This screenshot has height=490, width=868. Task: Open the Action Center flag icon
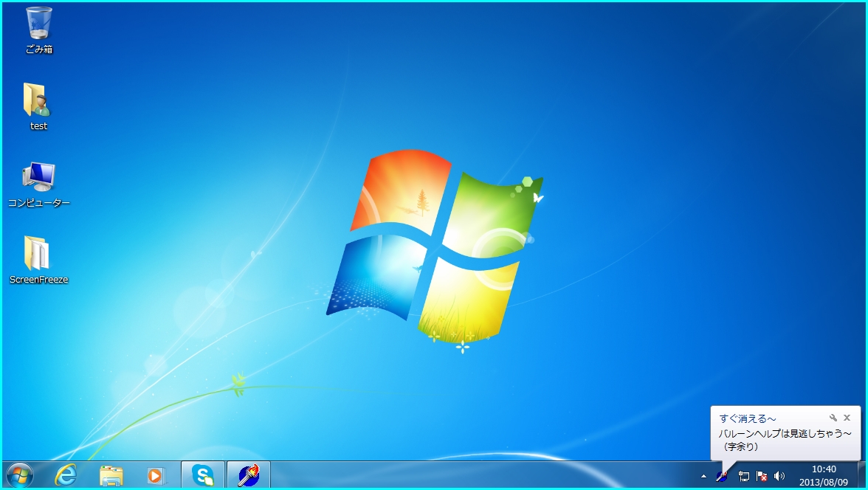click(761, 476)
